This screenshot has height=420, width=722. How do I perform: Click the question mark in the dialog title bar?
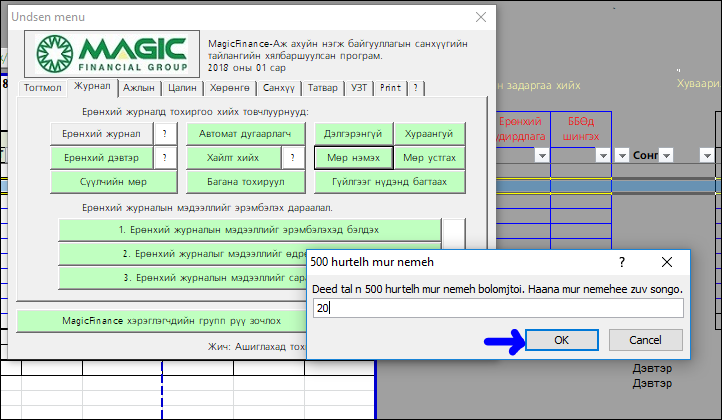(x=621, y=262)
